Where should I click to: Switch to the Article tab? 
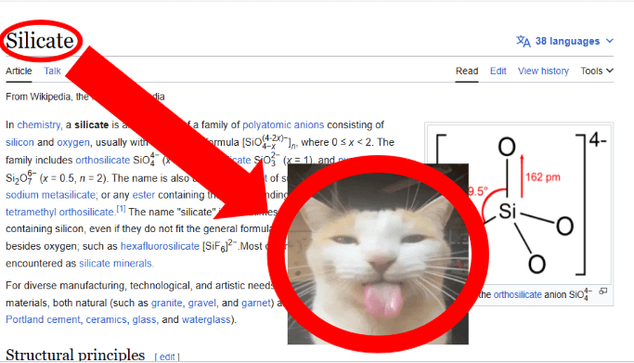[x=19, y=71]
